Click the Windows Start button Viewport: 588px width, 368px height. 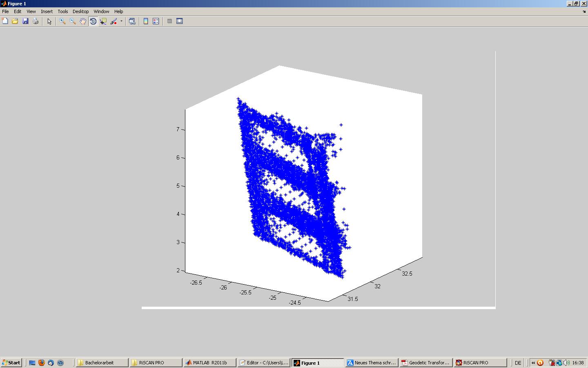coord(11,363)
